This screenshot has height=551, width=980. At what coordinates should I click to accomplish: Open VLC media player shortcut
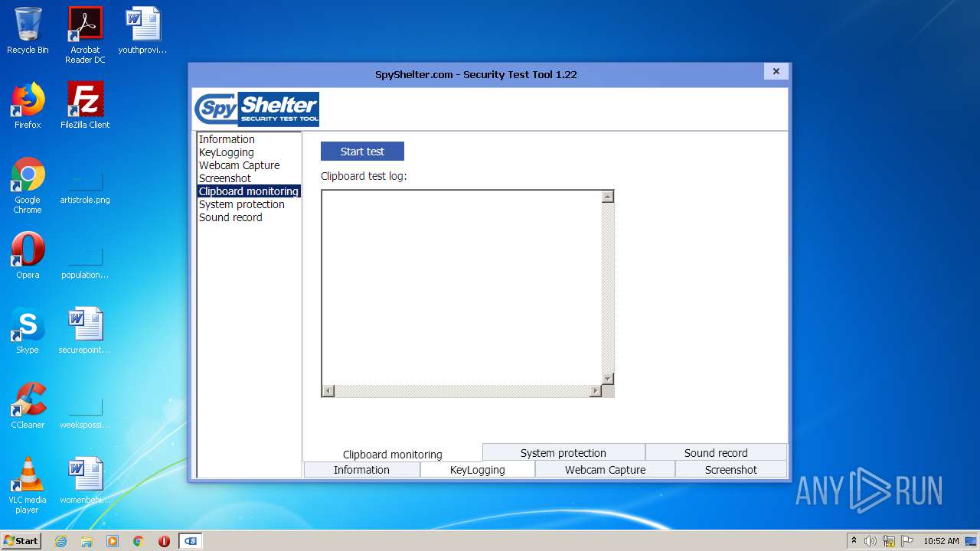[28, 485]
